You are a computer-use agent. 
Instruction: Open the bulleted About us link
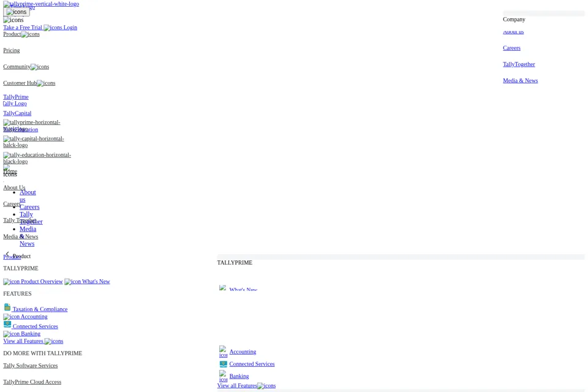point(28,196)
